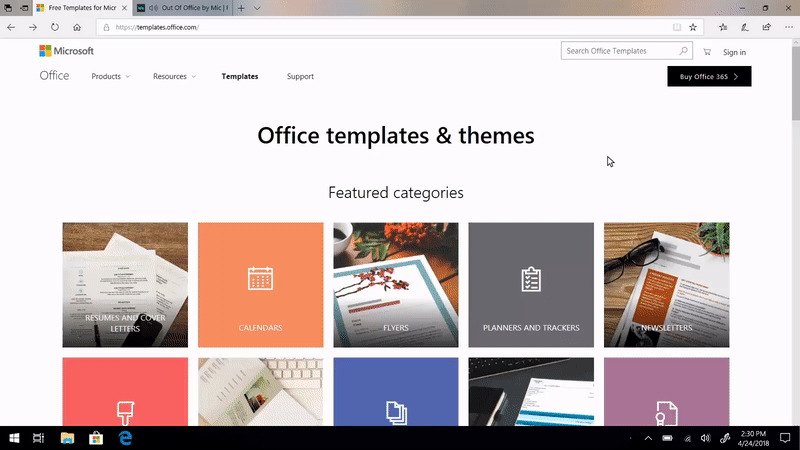Click the browser forward arrow
This screenshot has height=450, width=800.
[33, 27]
